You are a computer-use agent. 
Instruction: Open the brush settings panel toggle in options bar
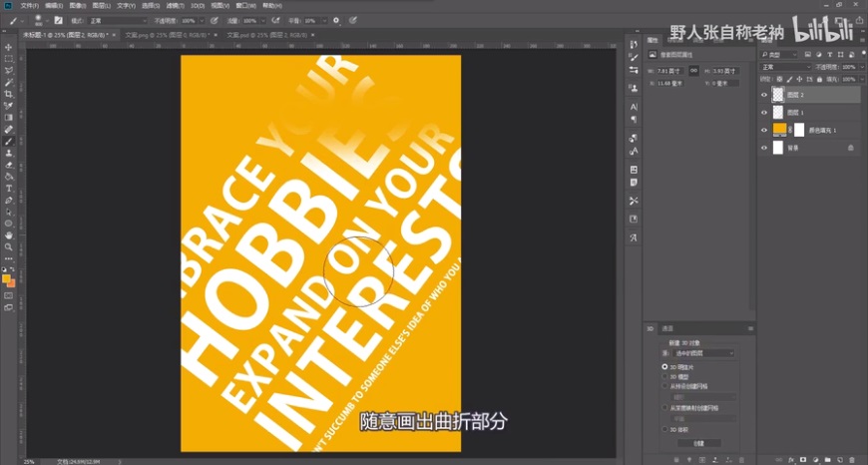point(58,21)
